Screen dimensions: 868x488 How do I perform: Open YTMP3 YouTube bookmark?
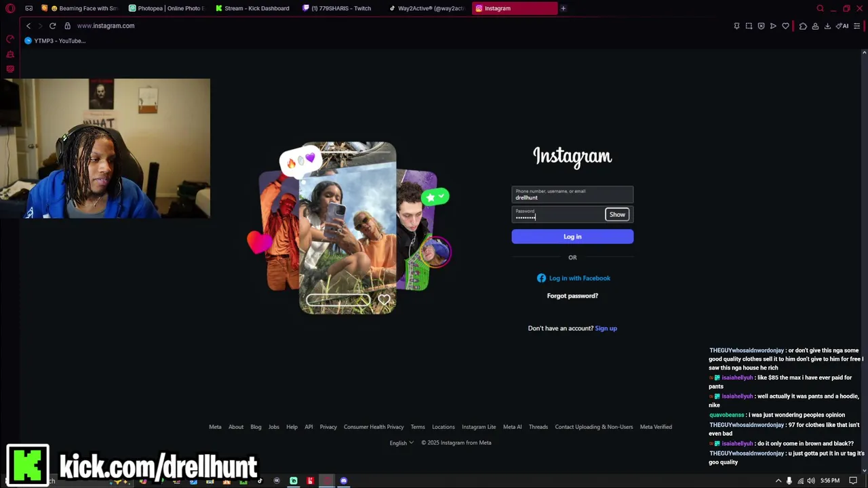tap(55, 41)
